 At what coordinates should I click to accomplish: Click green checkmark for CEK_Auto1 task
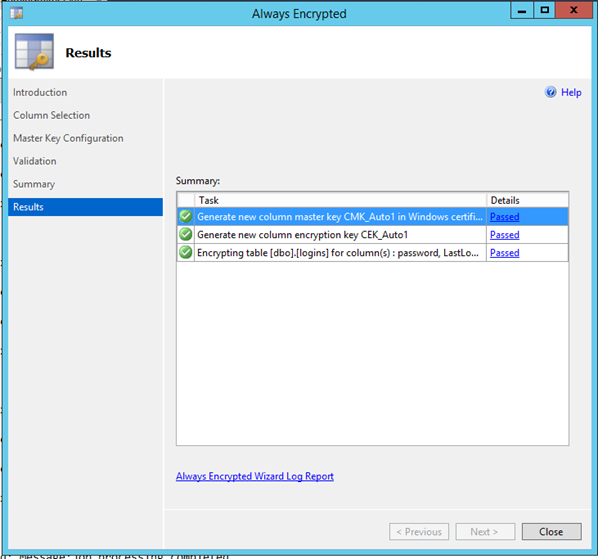click(x=186, y=235)
